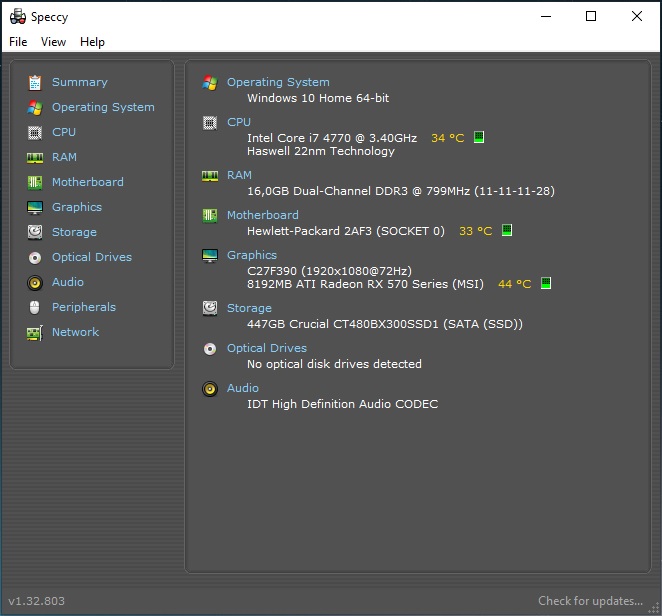The image size is (662, 616).
Task: Go to RAM section label in the sidebar
Action: pyautogui.click(x=64, y=157)
